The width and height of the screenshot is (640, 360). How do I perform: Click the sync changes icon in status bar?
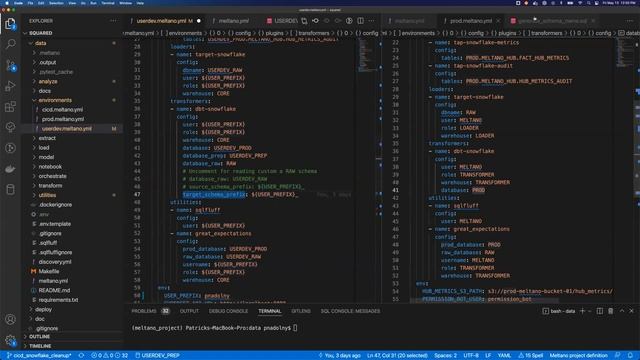click(x=81, y=356)
